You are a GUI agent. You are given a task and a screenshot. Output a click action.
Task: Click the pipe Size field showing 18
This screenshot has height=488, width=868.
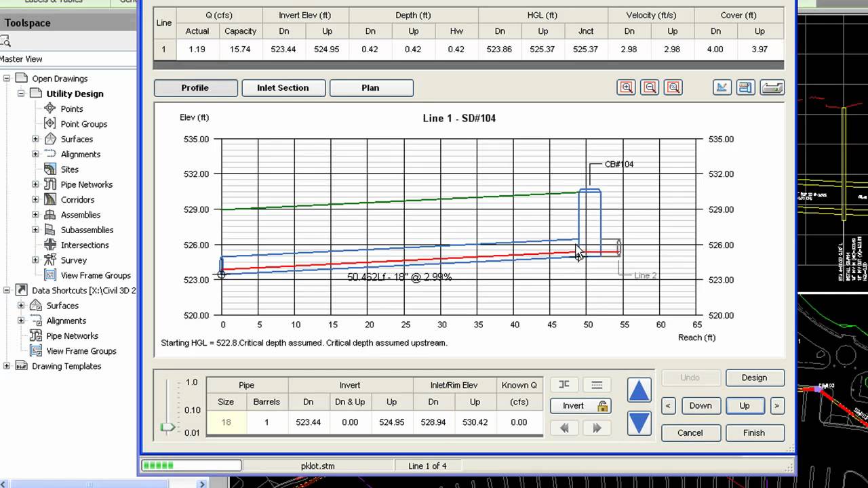226,422
